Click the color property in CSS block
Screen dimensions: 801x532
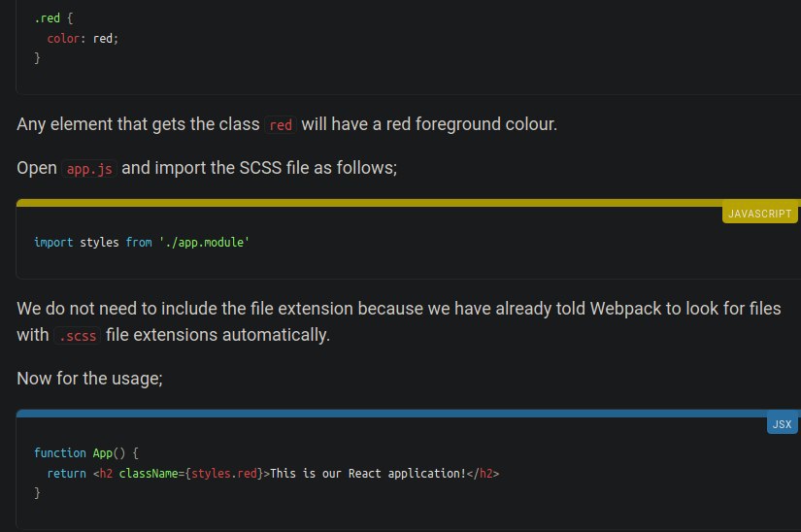(63, 38)
